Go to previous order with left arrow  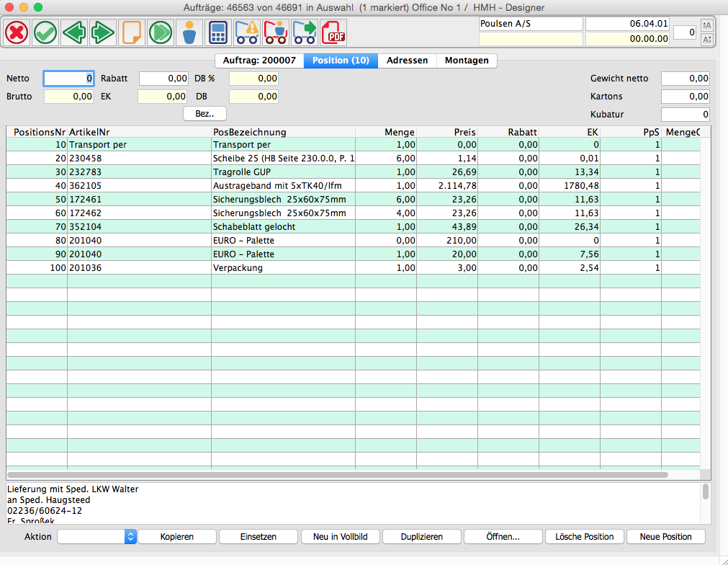pyautogui.click(x=74, y=32)
